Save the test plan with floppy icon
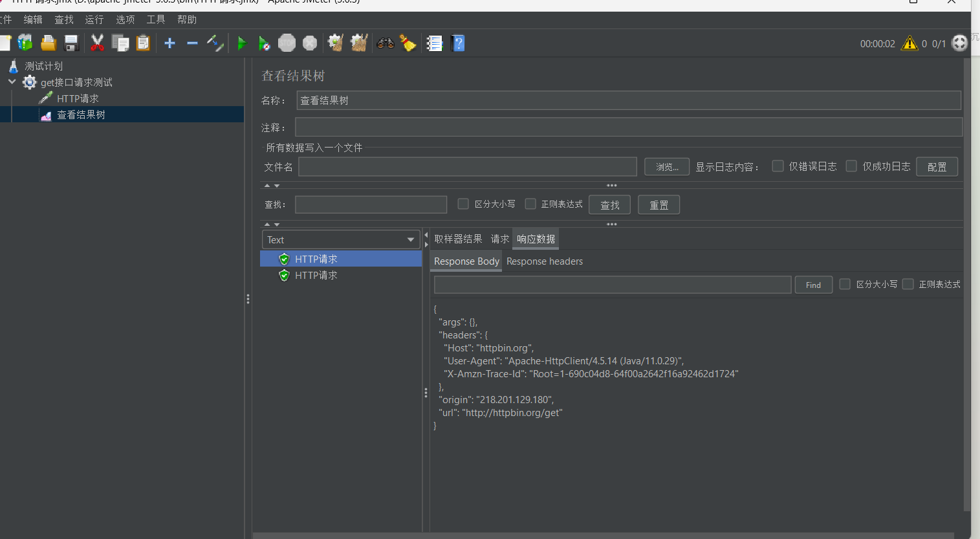Image resolution: width=980 pixels, height=539 pixels. 71,43
